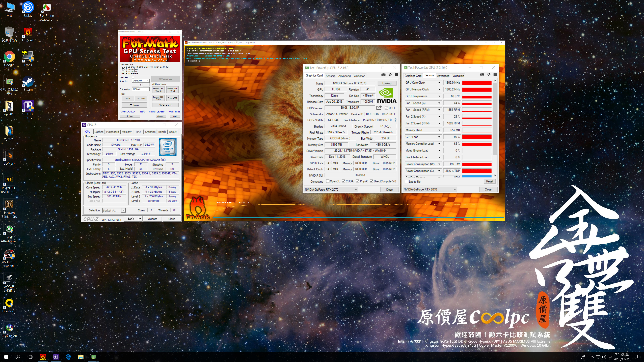Open GPU selector dropdown in left GPU-Z
Screen dimensions: 644x362
pos(331,190)
